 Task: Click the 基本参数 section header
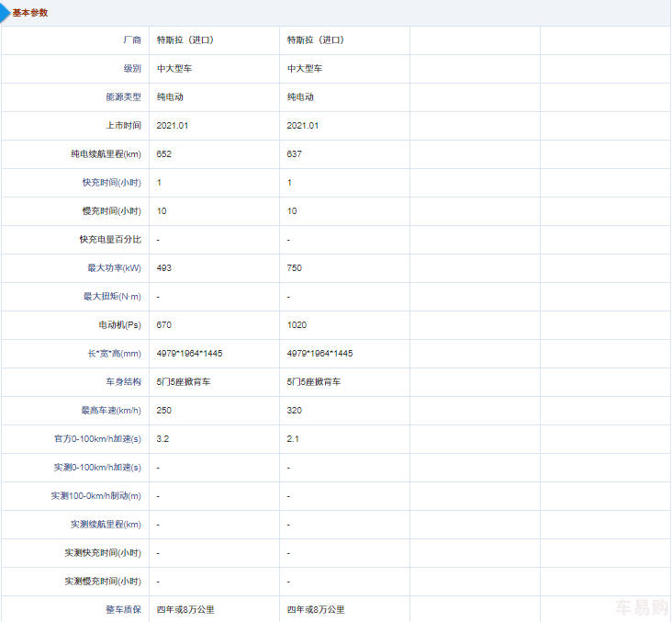click(x=30, y=13)
